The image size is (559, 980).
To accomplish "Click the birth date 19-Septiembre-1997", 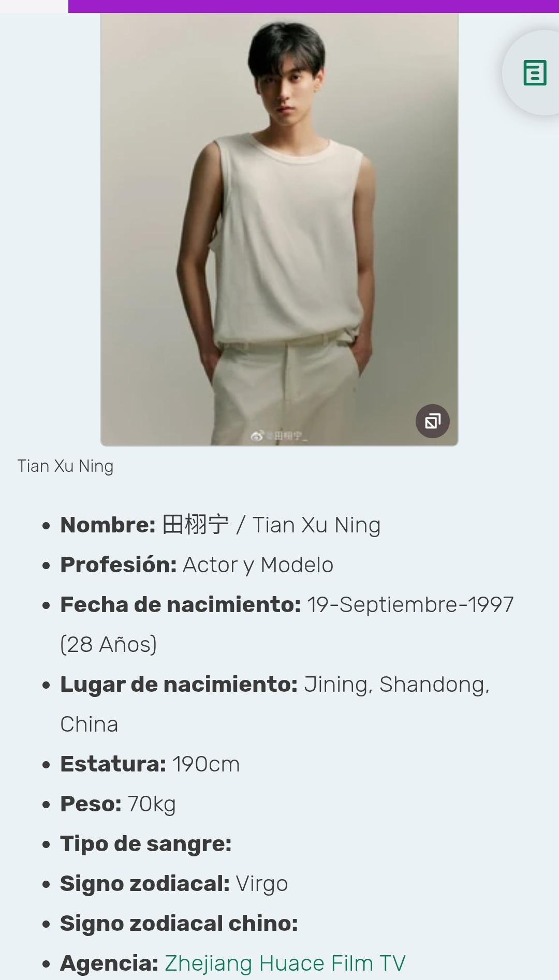I will pyautogui.click(x=410, y=604).
